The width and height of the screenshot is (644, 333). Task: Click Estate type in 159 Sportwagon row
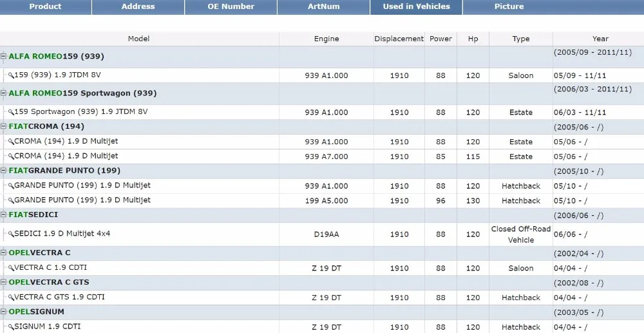coord(521,112)
